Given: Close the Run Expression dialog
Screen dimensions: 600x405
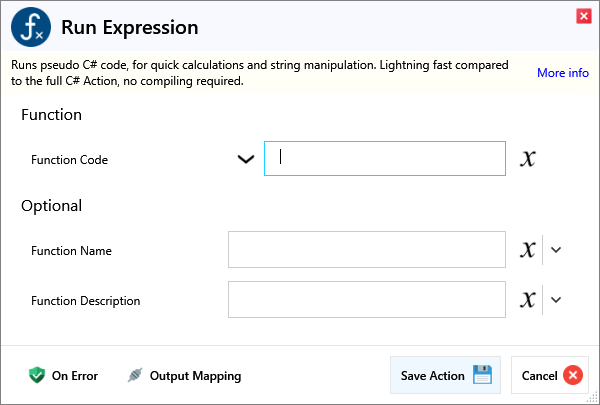Looking at the screenshot, I should coord(583,16).
